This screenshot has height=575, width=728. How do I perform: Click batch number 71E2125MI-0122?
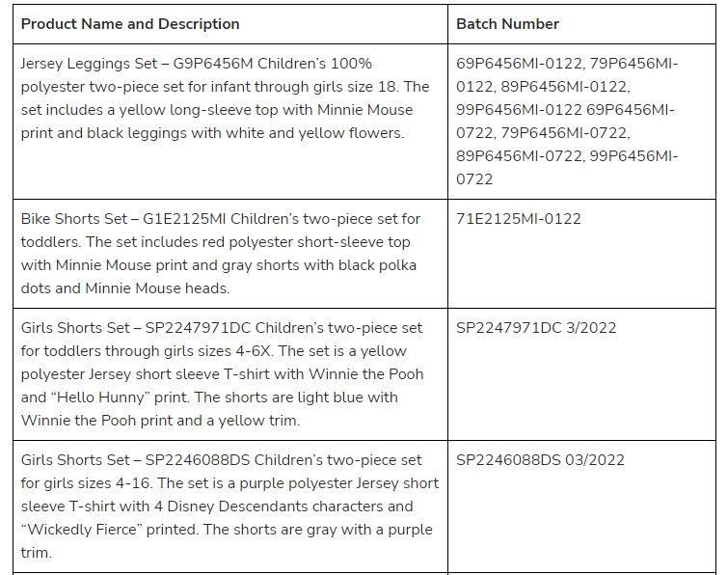pos(518,219)
